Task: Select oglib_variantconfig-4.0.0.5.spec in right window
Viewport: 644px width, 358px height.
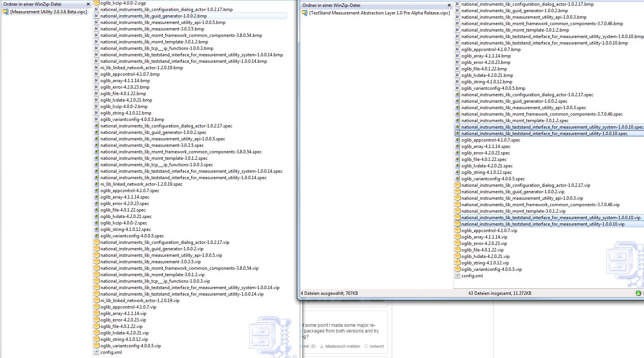Action: point(493,179)
